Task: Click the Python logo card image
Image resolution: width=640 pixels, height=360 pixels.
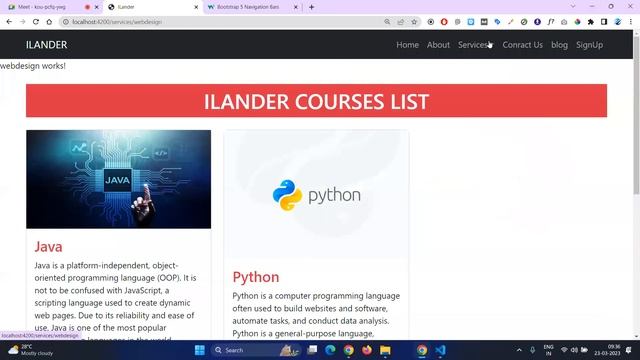Action: [x=316, y=195]
